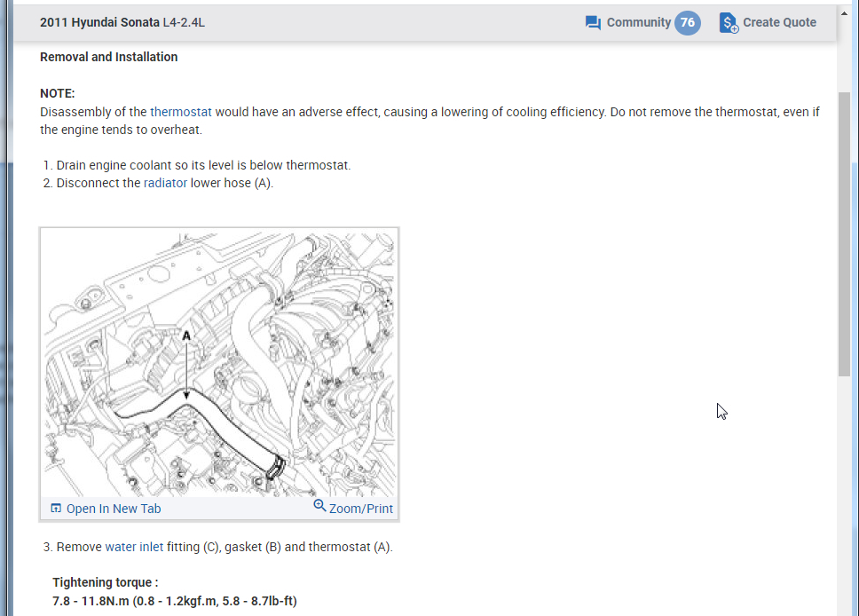Screen dimensions: 859x616
Task: Click the Open In New Tab icon
Action: (x=56, y=508)
